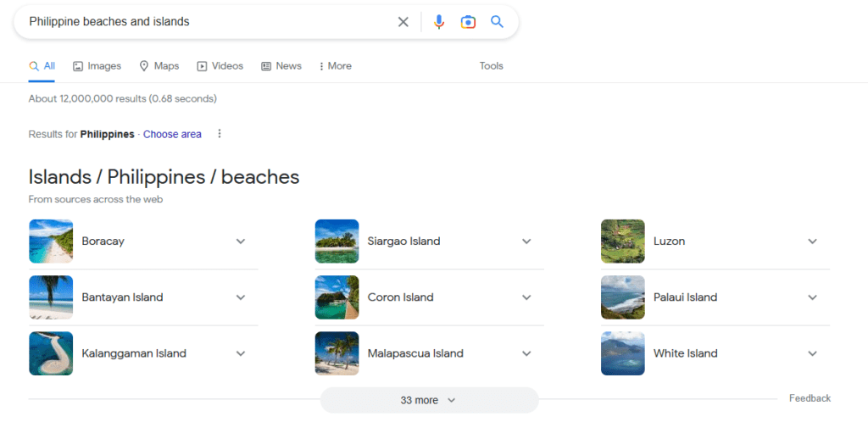This screenshot has width=868, height=422.
Task: Switch to the Images tab
Action: tap(97, 66)
